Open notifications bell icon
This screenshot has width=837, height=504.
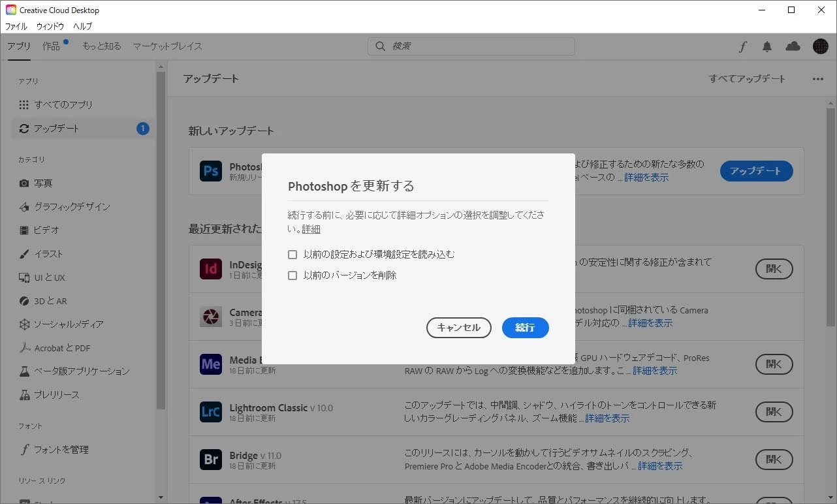[767, 46]
